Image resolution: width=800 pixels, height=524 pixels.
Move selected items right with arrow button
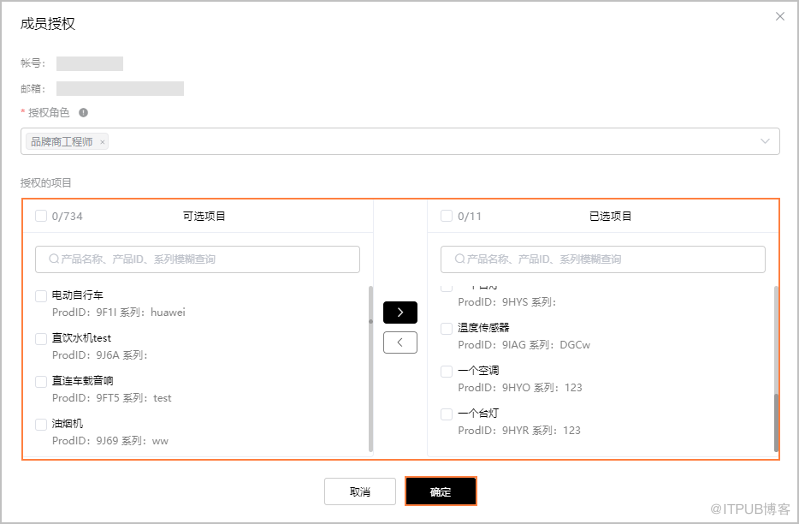pyautogui.click(x=400, y=312)
